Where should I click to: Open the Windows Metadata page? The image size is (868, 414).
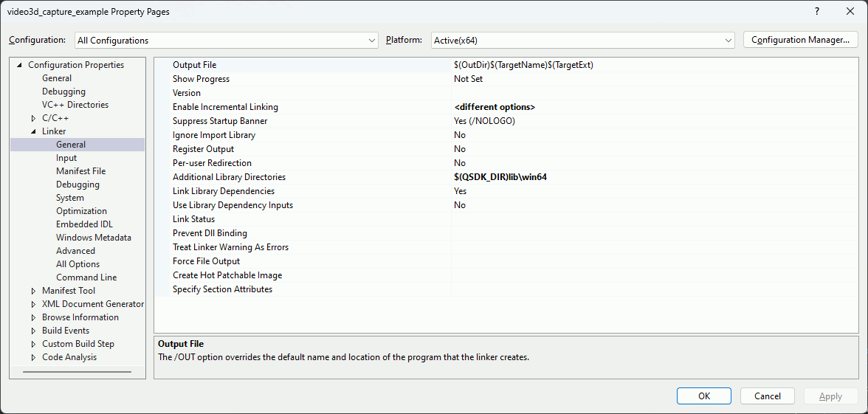click(x=94, y=238)
